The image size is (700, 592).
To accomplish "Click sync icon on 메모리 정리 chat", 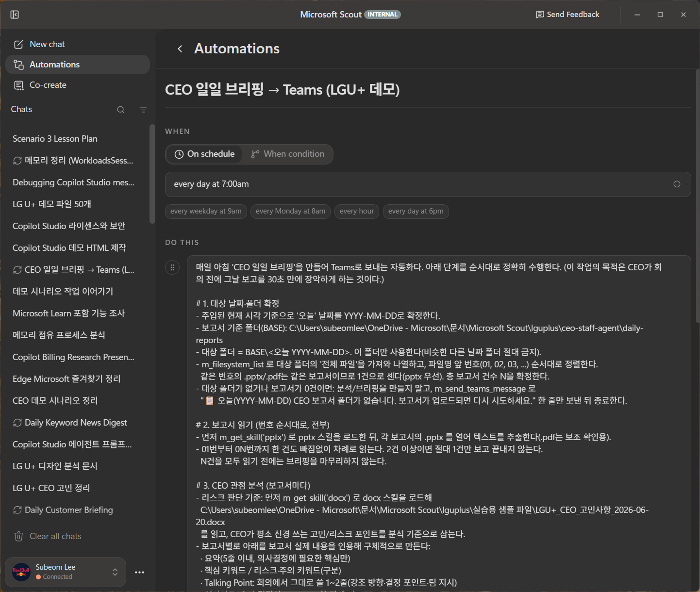I will [17, 161].
